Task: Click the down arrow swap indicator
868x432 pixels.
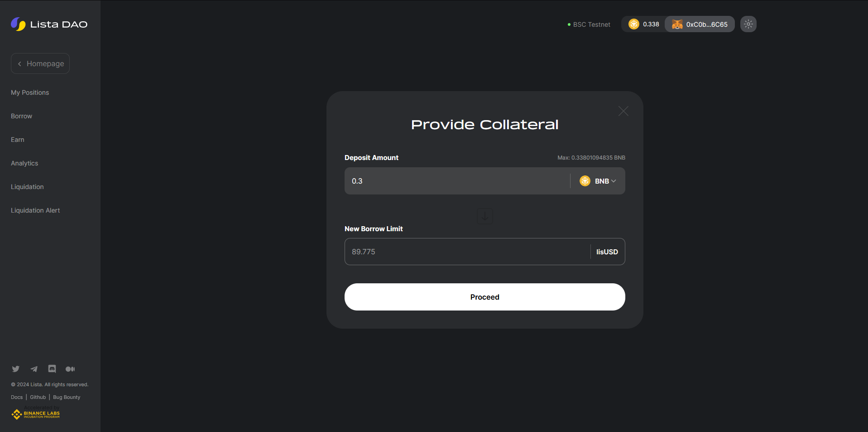Action: click(x=484, y=216)
